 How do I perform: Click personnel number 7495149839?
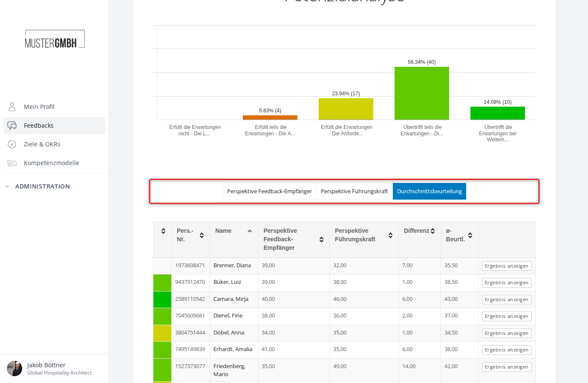190,349
